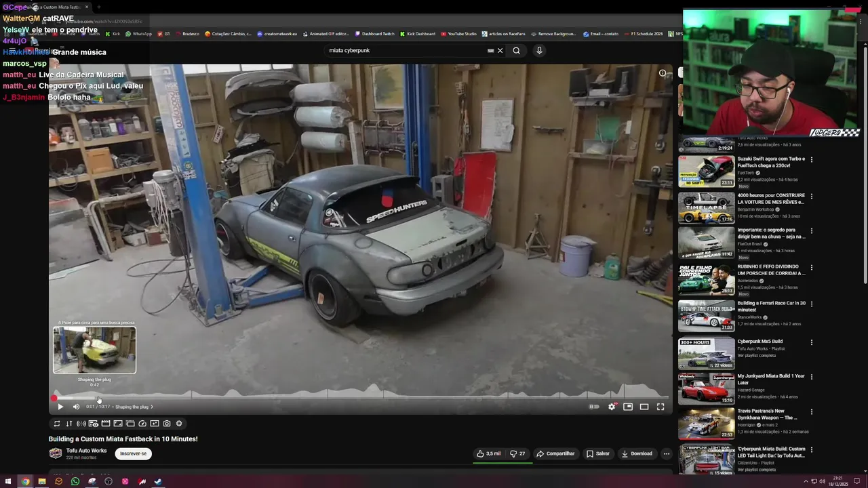
Task: Click the Compartilhar share button
Action: tap(555, 453)
